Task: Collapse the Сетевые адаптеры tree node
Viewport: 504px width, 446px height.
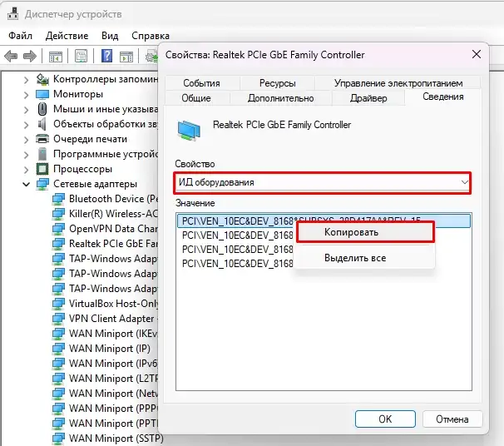Action: click(x=26, y=184)
